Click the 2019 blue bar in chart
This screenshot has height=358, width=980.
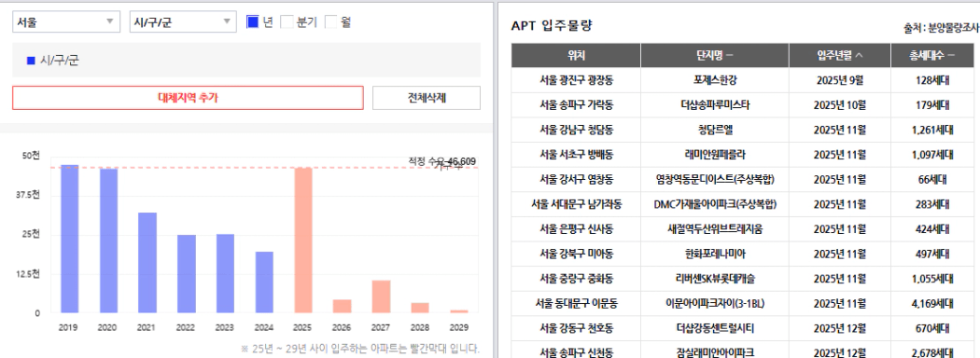click(69, 239)
